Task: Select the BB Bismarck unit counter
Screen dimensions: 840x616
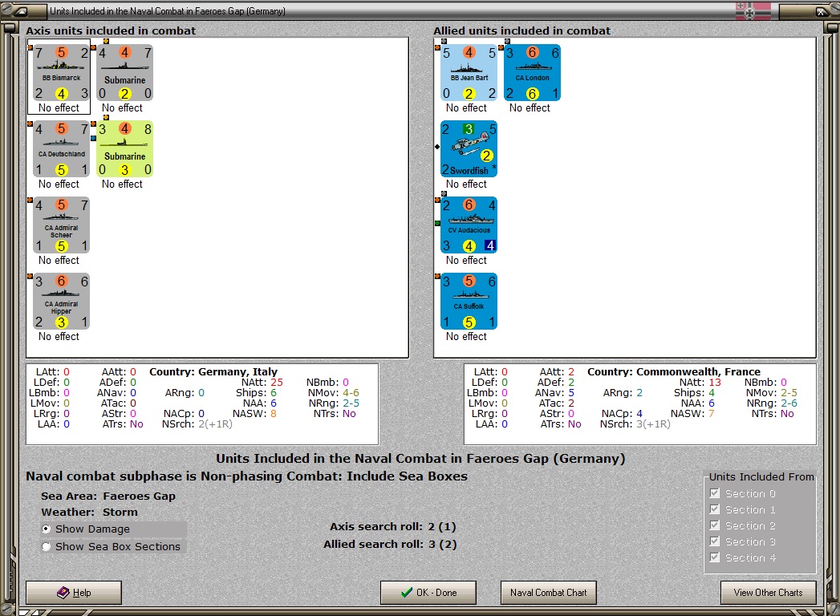Action: point(61,73)
